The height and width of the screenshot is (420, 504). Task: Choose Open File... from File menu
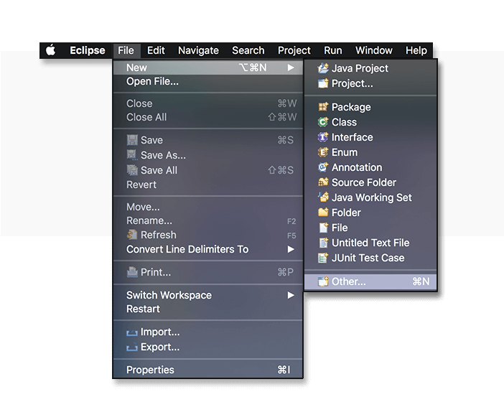[x=208, y=82]
